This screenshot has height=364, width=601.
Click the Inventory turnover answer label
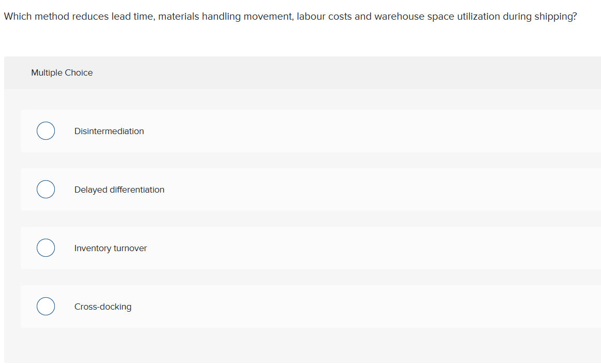pyautogui.click(x=110, y=248)
